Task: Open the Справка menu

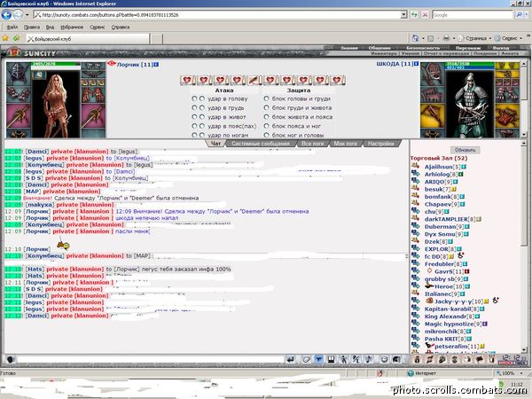Action: tap(121, 27)
